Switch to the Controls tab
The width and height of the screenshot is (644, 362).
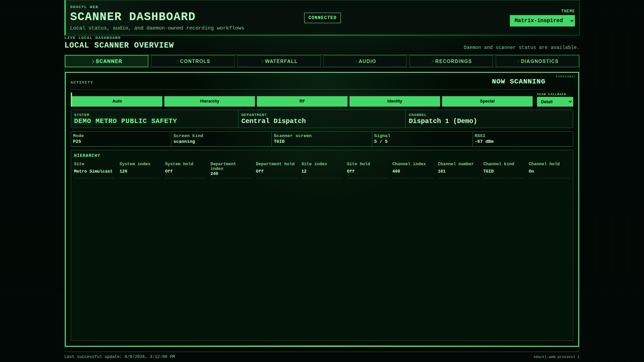point(193,61)
